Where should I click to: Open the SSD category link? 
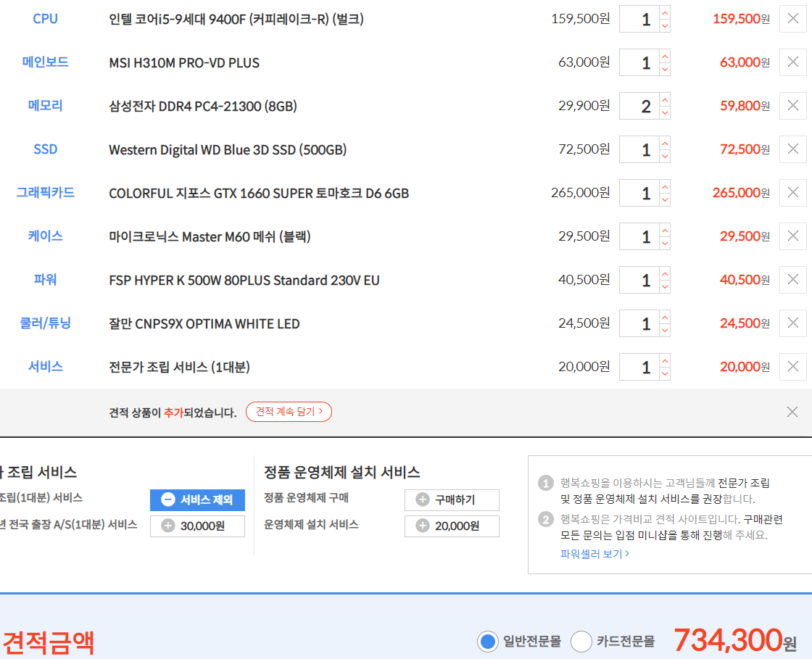point(45,149)
